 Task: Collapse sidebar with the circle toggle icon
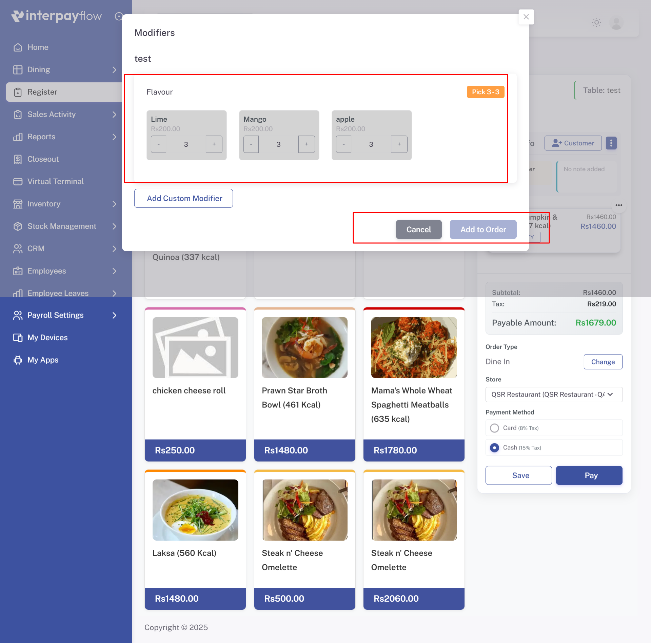coord(119,16)
